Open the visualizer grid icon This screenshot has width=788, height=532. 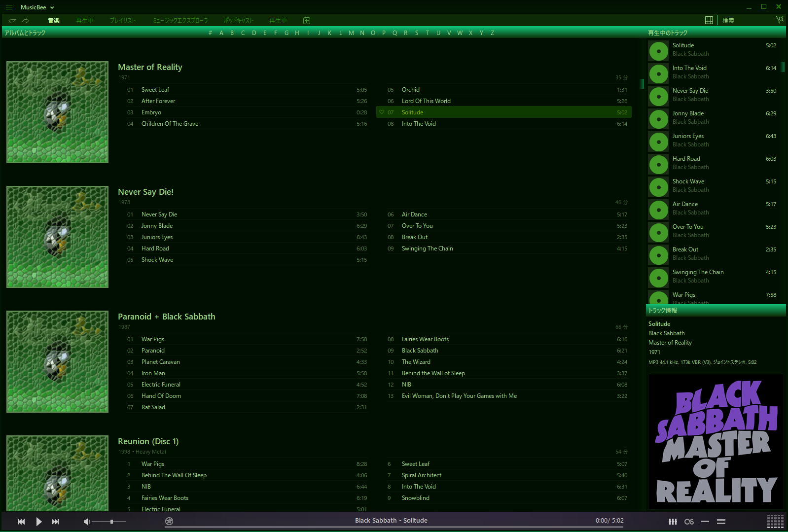point(775,522)
